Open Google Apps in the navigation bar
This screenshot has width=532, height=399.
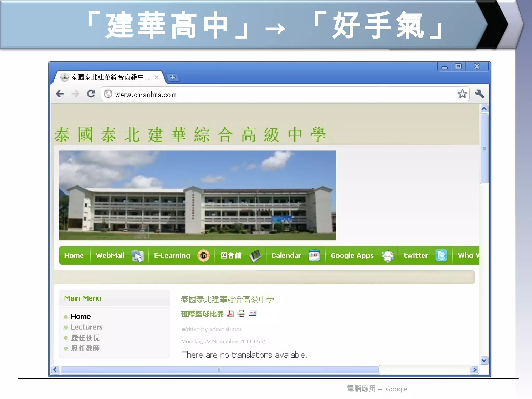(x=352, y=256)
